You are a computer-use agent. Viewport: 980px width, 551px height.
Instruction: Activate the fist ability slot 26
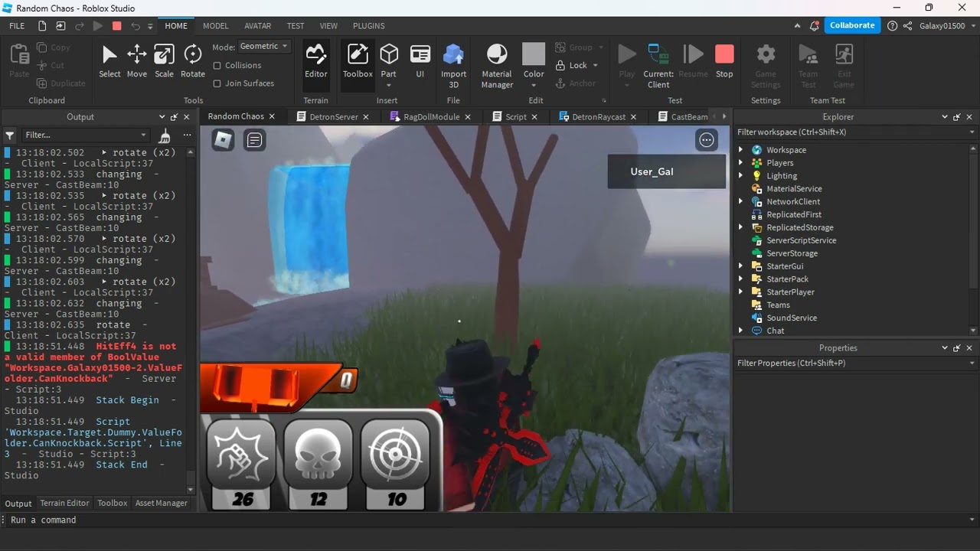pyautogui.click(x=241, y=464)
